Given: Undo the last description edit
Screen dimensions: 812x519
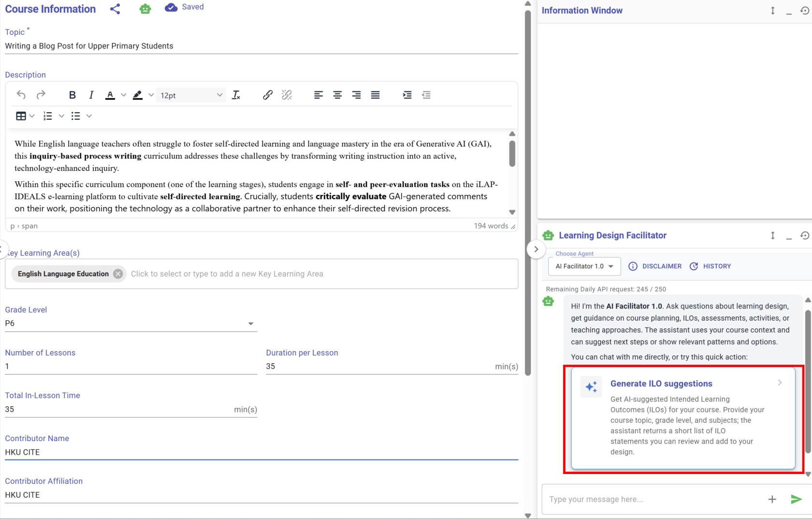Looking at the screenshot, I should click(21, 95).
